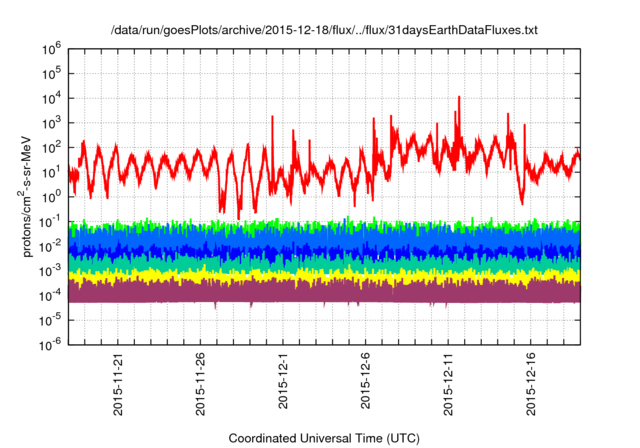Click the 10^2 y-axis tick label
Viewport: 640px width, 448px height.
(x=51, y=148)
